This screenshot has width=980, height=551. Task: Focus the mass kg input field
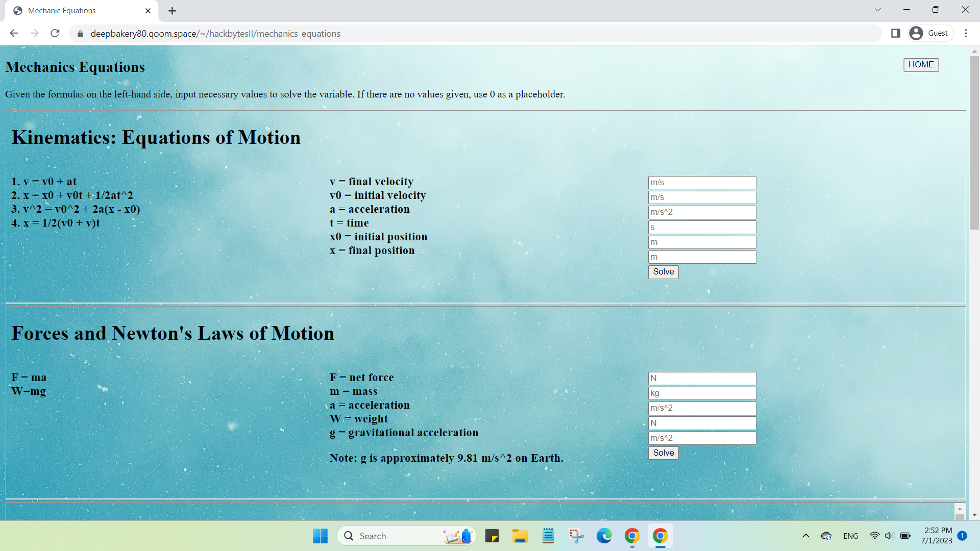702,393
